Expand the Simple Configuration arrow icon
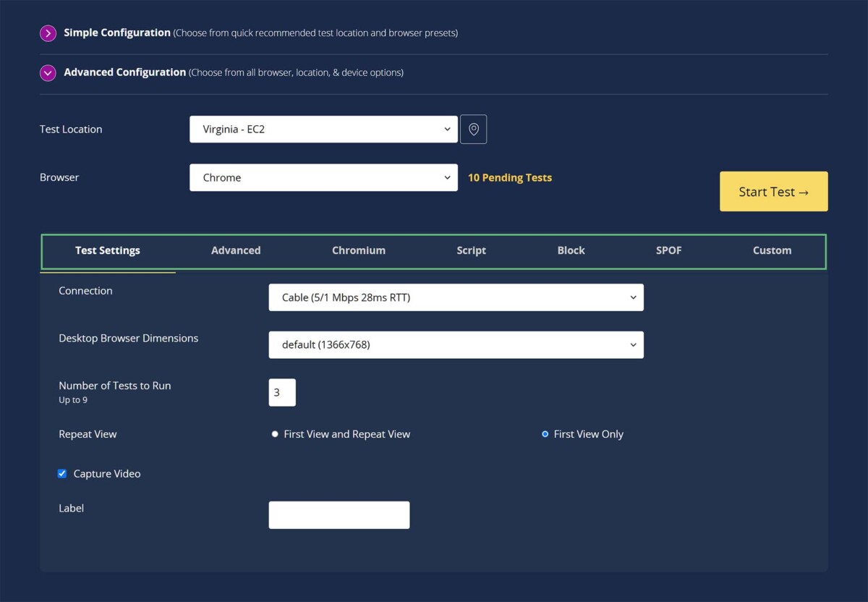 [x=48, y=33]
